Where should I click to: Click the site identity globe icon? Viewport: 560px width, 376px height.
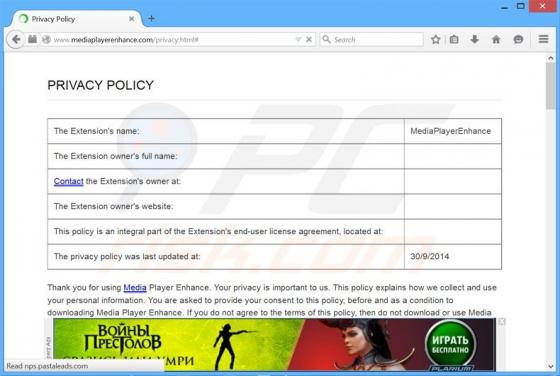(x=46, y=39)
